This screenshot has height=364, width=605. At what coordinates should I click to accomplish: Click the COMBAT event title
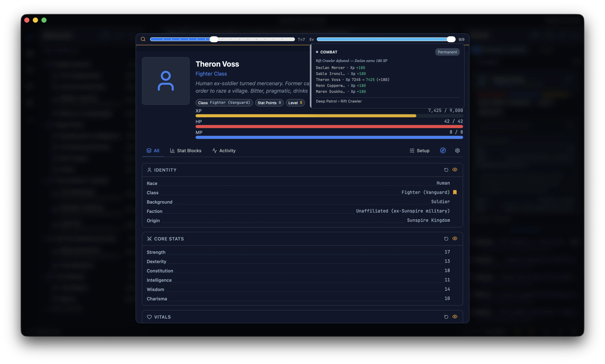click(x=329, y=52)
